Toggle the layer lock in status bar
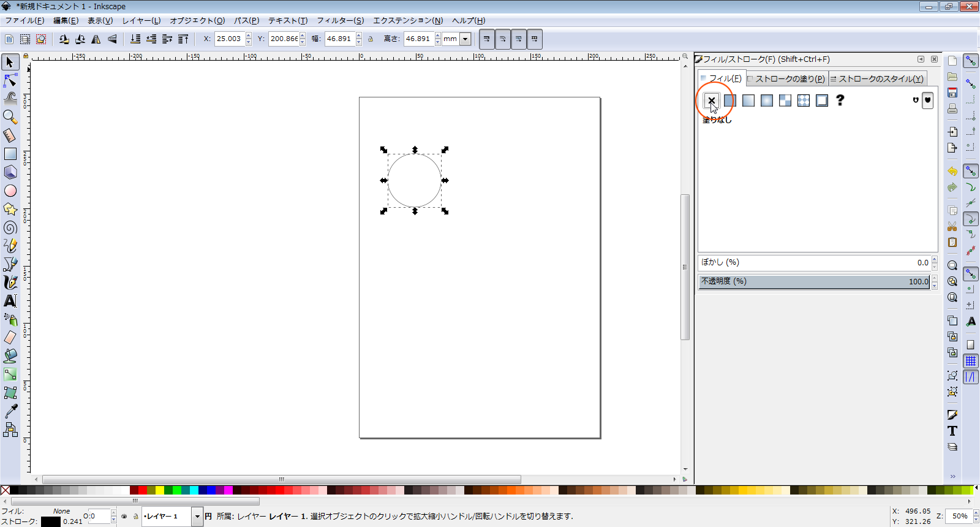This screenshot has width=980, height=527. click(135, 517)
